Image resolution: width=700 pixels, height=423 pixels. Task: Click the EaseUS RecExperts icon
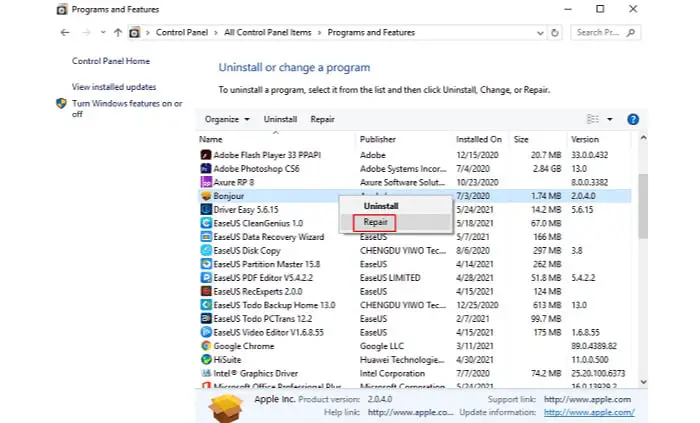(x=206, y=291)
